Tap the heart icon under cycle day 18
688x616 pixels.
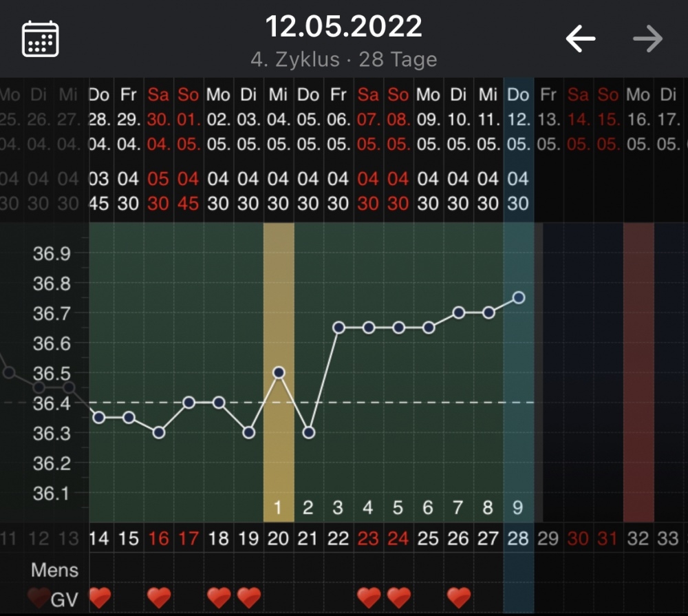coord(219,597)
